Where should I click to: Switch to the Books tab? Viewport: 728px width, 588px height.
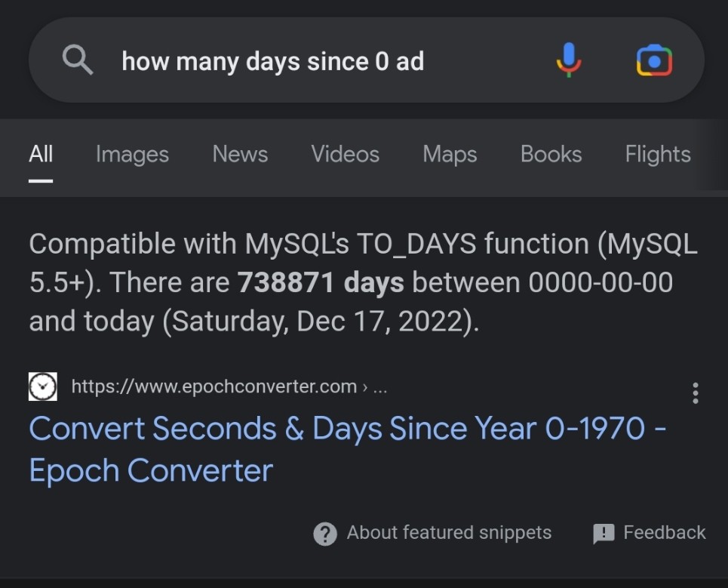click(x=551, y=154)
